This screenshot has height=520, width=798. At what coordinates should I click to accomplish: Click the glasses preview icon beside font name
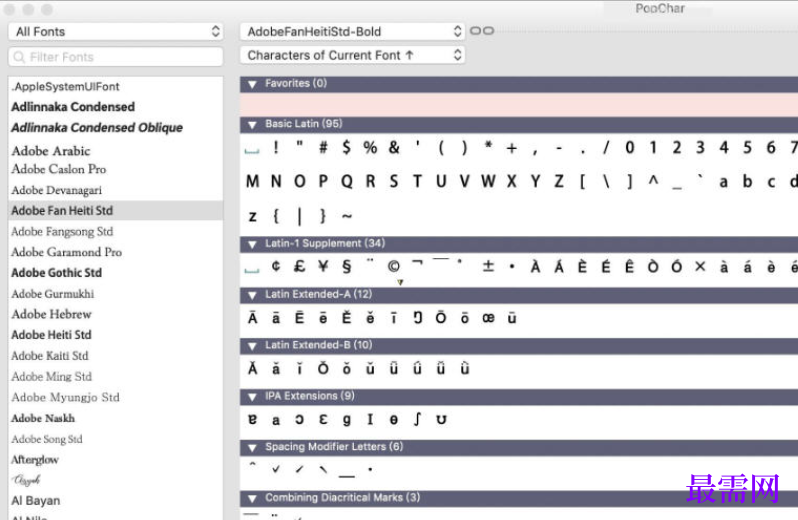click(481, 31)
